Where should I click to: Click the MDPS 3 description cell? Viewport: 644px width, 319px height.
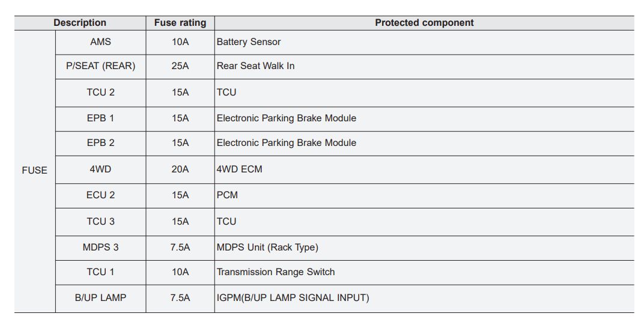[100, 248]
